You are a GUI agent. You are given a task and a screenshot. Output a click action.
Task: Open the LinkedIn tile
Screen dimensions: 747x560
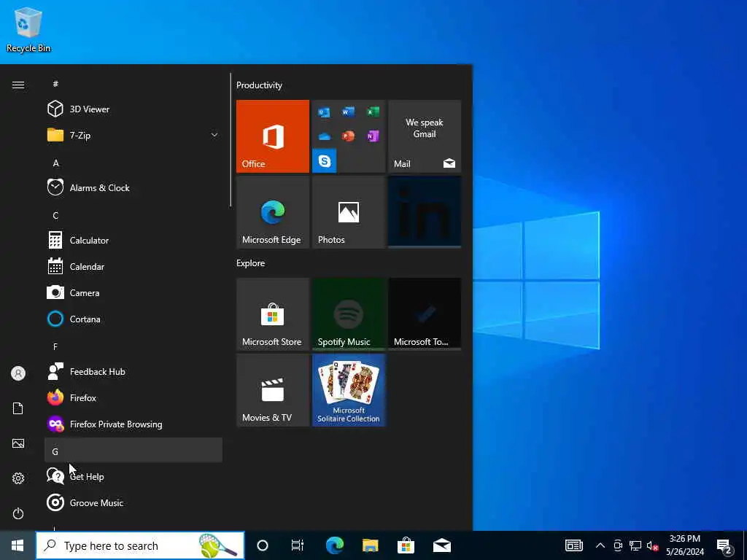(425, 212)
